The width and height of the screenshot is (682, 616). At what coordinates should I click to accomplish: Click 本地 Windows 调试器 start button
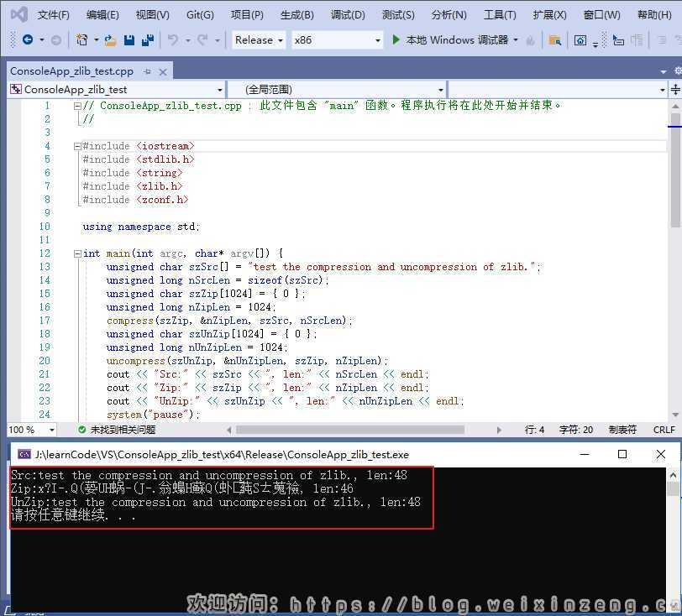tap(457, 40)
